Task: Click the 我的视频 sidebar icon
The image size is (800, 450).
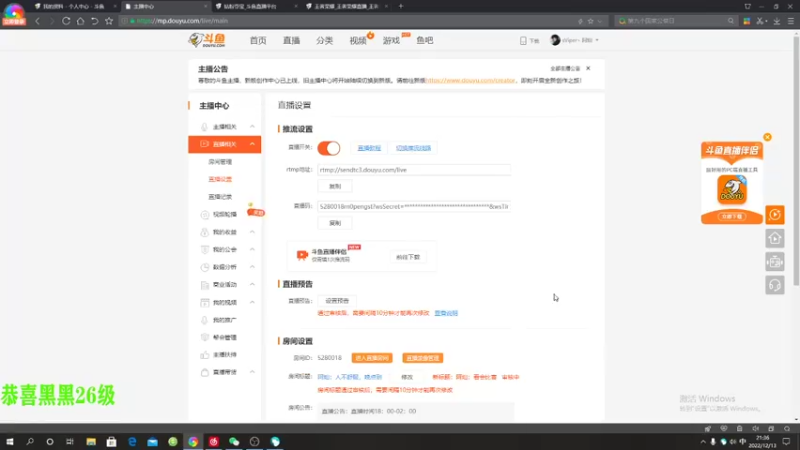Action: click(205, 303)
